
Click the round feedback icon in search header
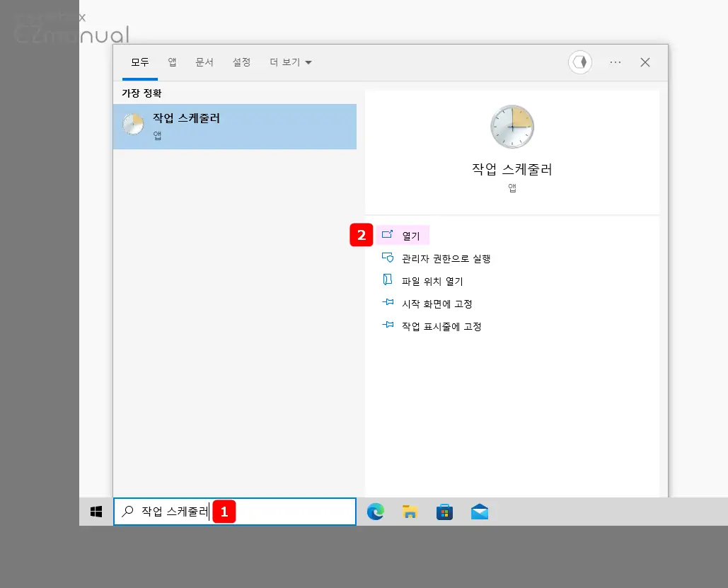[x=580, y=62]
